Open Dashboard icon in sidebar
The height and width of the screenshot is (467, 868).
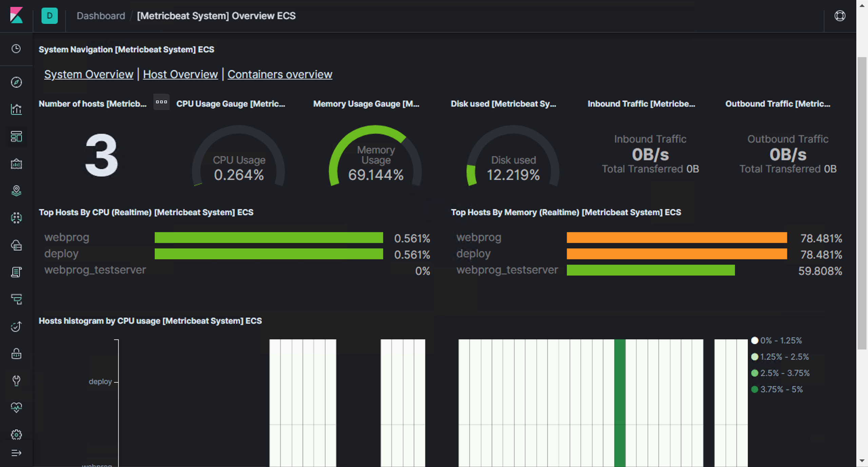16,136
